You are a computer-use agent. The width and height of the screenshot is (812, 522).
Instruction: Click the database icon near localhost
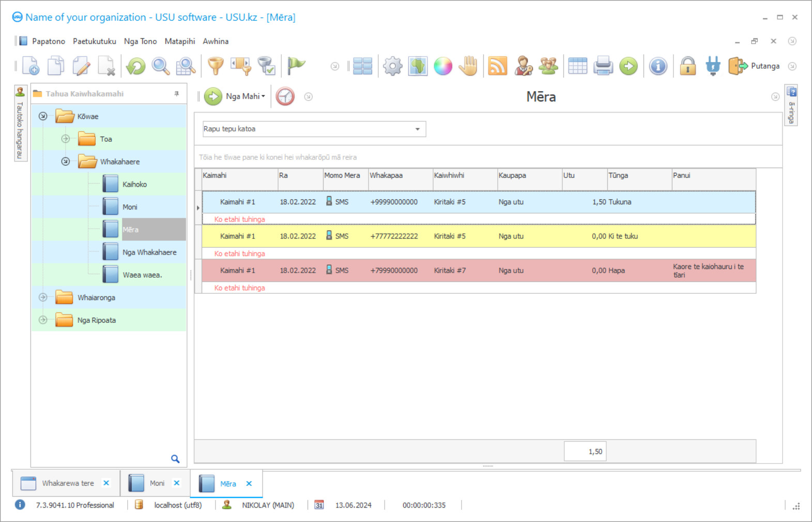point(139,504)
